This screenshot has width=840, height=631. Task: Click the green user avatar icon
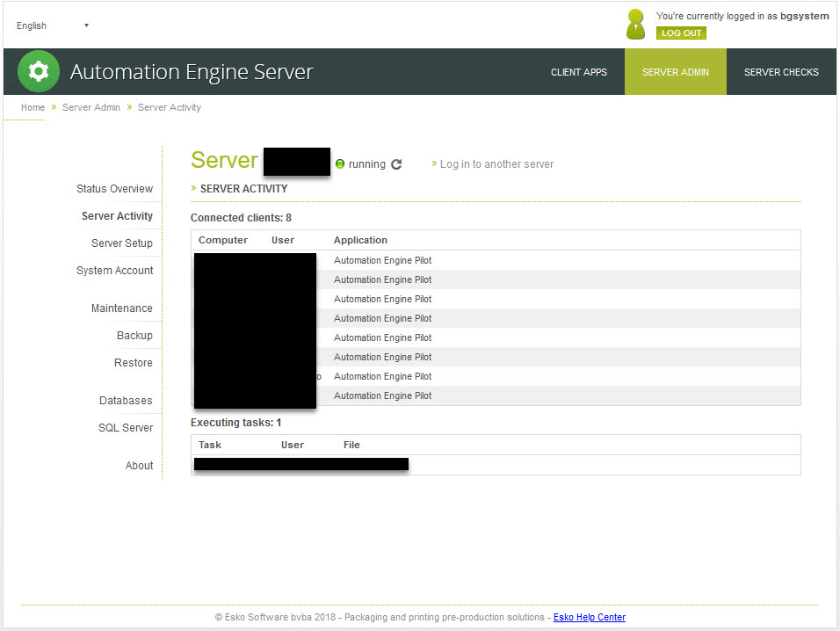(636, 24)
